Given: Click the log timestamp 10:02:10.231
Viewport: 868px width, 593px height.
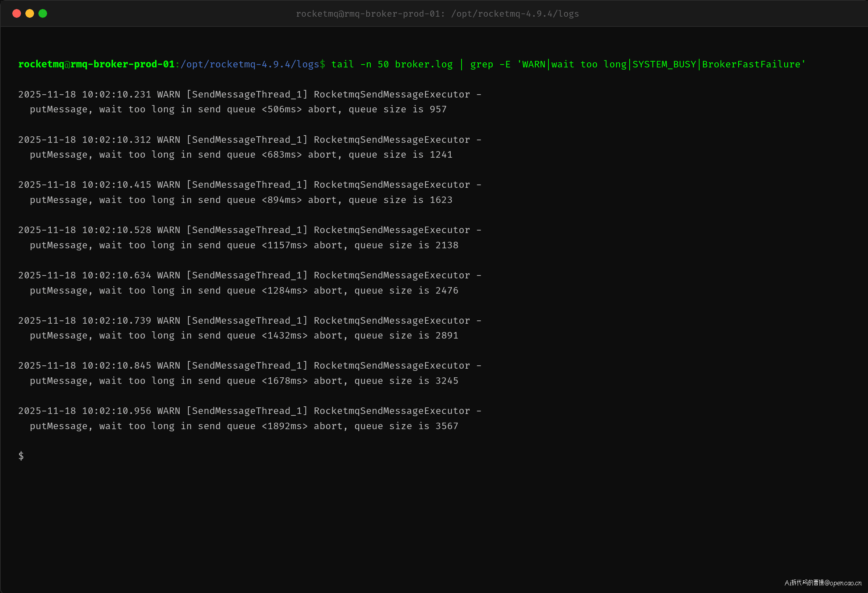Looking at the screenshot, I should (117, 94).
